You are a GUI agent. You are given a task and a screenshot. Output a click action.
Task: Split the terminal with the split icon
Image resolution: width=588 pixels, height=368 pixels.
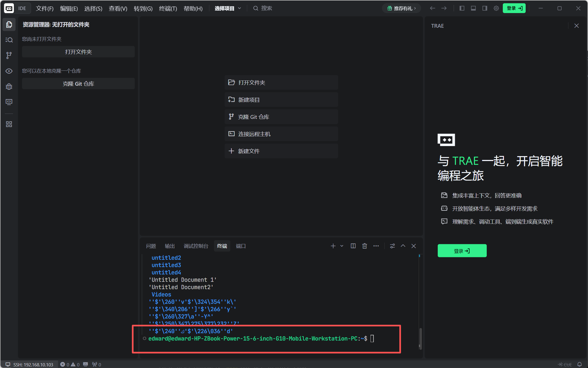pos(353,246)
